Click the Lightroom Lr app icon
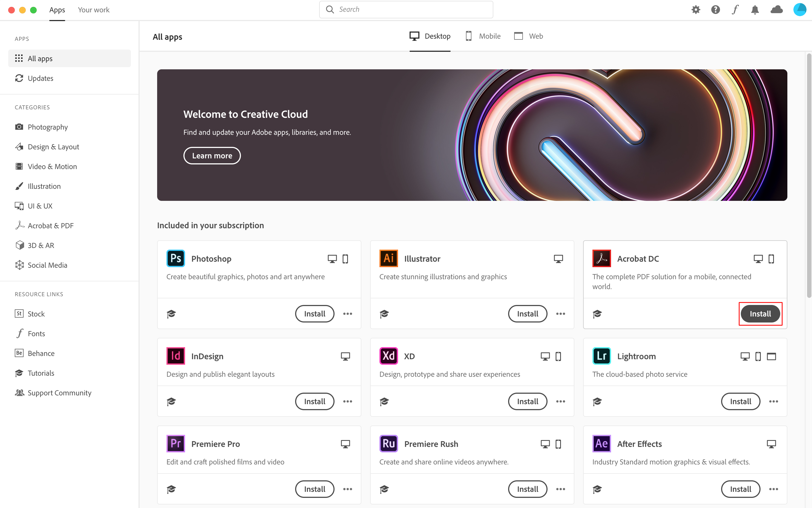The width and height of the screenshot is (812, 508). 601,356
